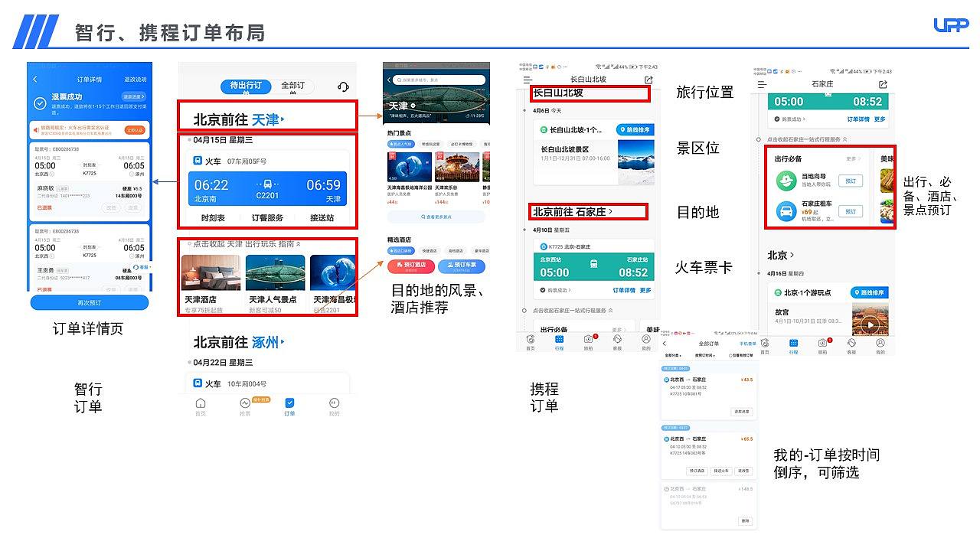Tap the share icon on the 长白山北坡 screen
Image resolution: width=980 pixels, height=551 pixels.
pyautogui.click(x=648, y=80)
